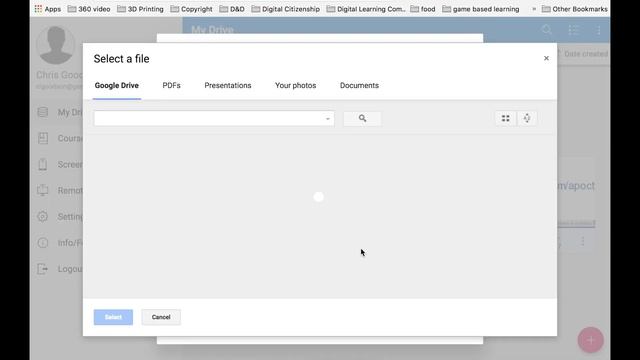Close the Select a file dialog
640x360 pixels.
click(x=546, y=58)
